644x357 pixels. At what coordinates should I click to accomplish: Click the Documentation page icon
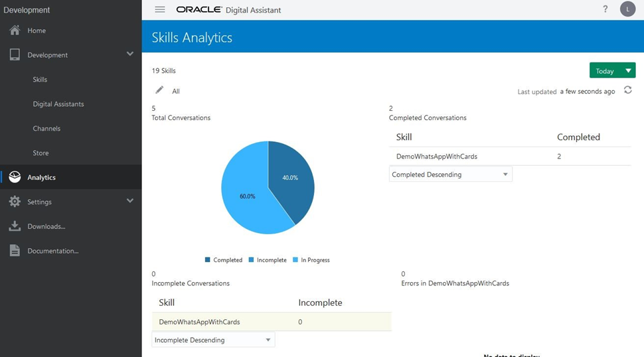[x=15, y=251]
